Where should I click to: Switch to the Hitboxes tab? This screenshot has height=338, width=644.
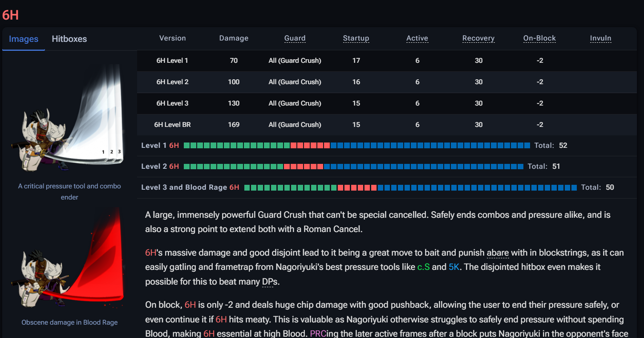(x=69, y=39)
